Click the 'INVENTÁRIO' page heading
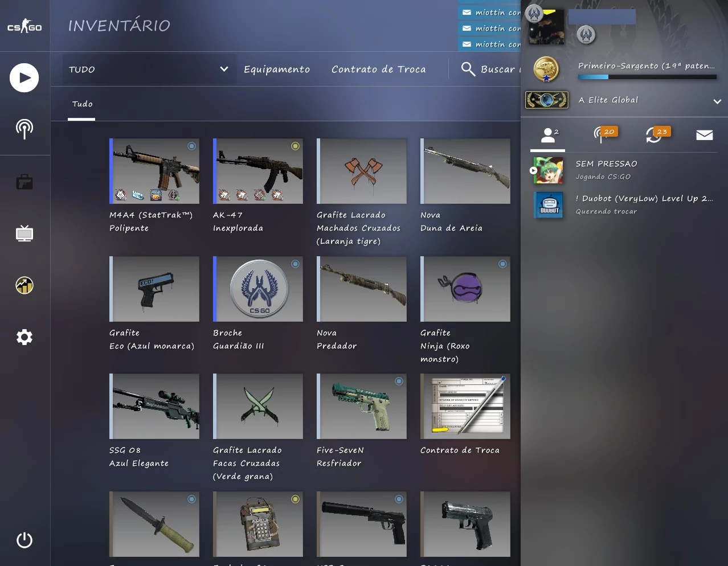Screen dimensions: 728x566 (x=119, y=26)
